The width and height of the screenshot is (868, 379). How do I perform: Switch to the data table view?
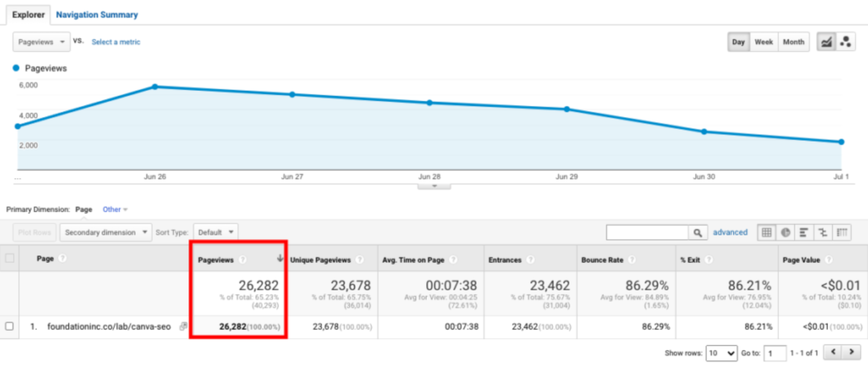[x=766, y=232]
